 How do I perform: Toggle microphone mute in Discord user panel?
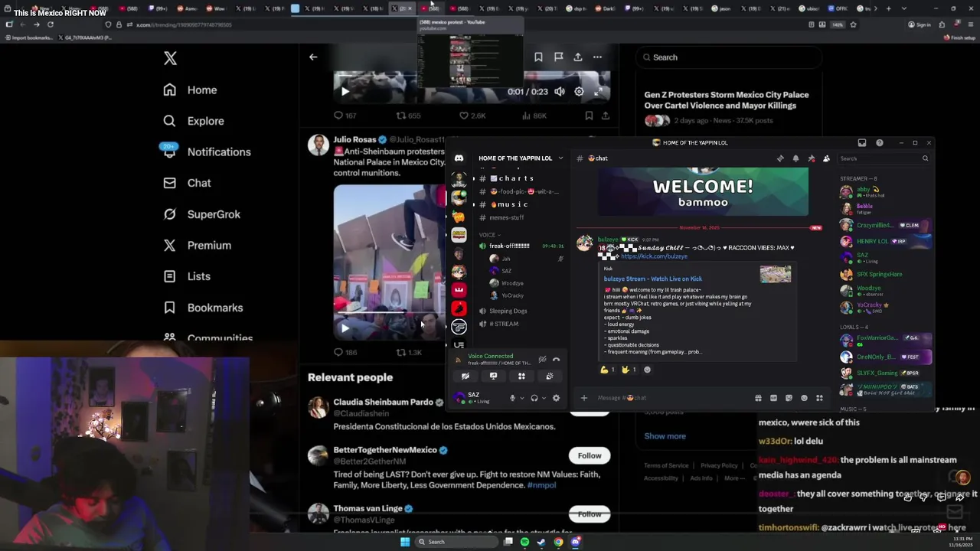click(513, 398)
